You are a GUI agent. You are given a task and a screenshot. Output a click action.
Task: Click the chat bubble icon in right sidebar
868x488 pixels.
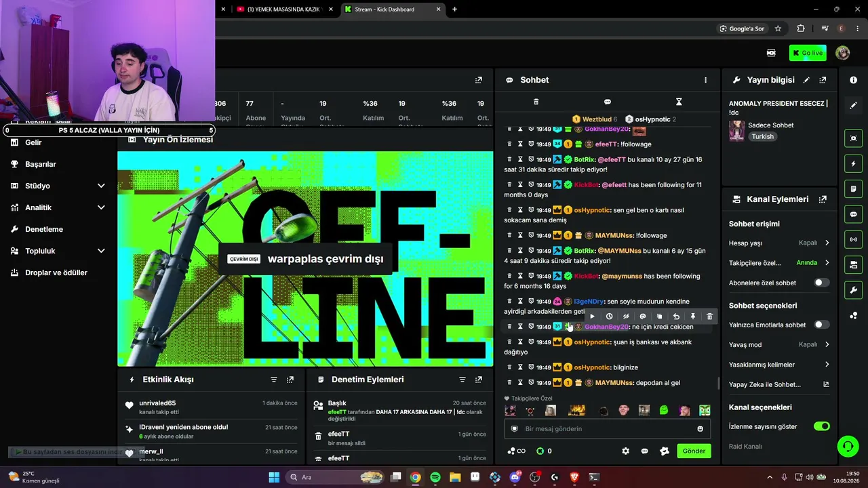(x=853, y=214)
